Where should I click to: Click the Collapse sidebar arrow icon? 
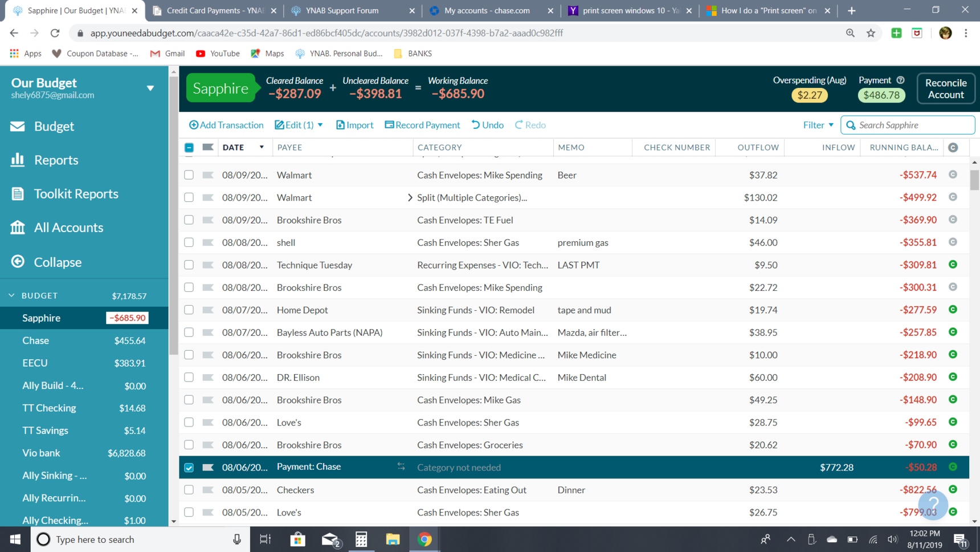click(x=18, y=262)
